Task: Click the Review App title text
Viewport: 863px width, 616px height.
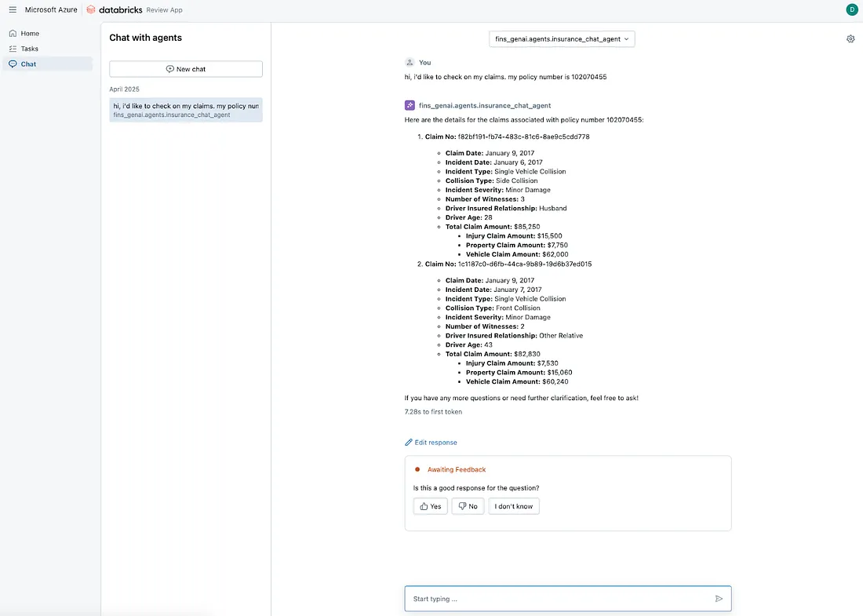Action: pos(164,10)
